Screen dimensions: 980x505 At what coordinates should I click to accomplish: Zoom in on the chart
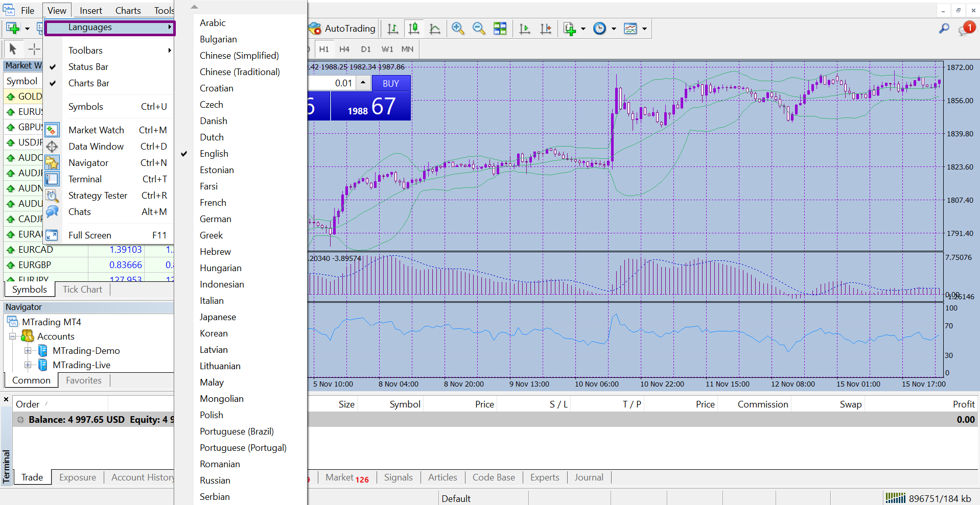click(458, 29)
